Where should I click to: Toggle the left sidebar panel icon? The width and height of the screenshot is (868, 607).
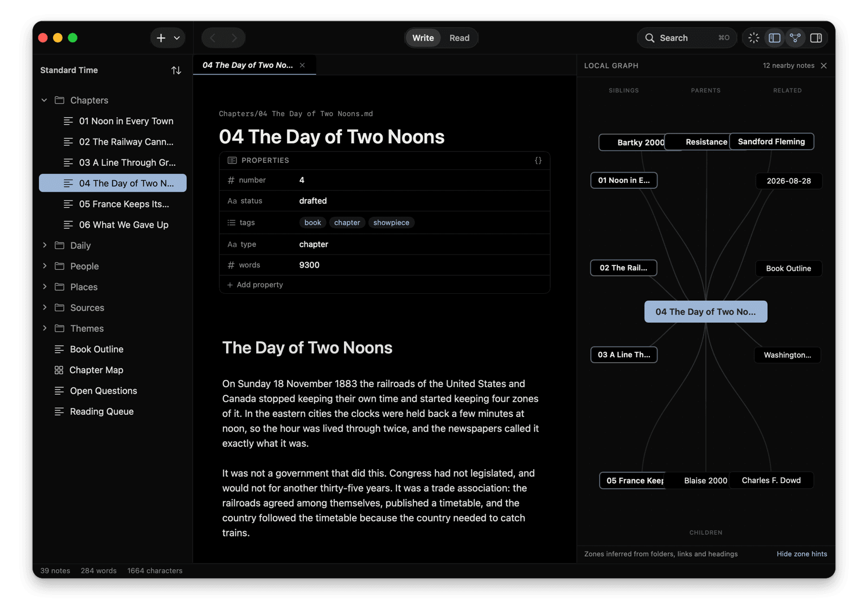click(x=775, y=38)
